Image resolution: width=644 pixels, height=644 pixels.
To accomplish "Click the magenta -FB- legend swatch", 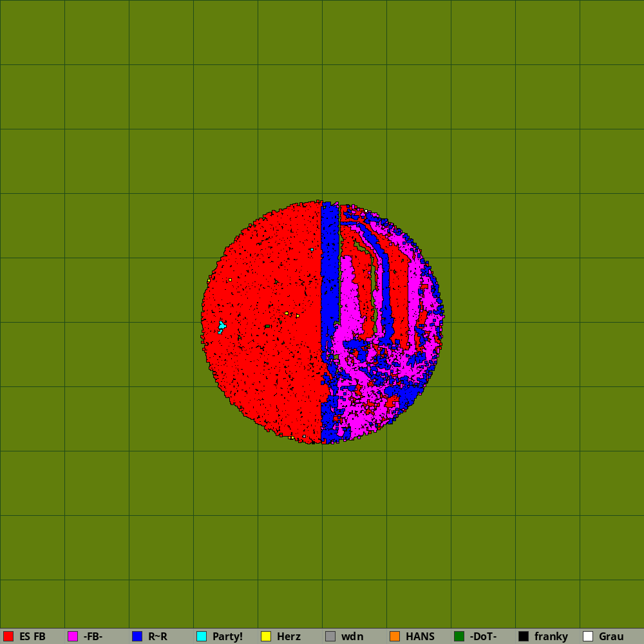I will pos(73,636).
